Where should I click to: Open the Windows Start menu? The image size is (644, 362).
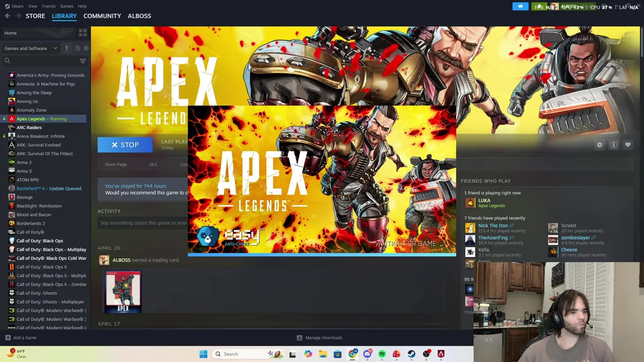point(203,354)
